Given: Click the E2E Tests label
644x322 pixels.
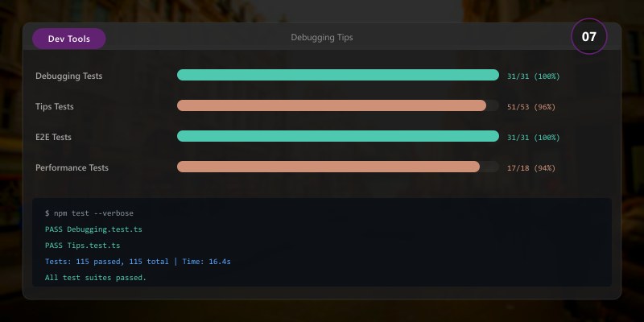Looking at the screenshot, I should point(53,137).
